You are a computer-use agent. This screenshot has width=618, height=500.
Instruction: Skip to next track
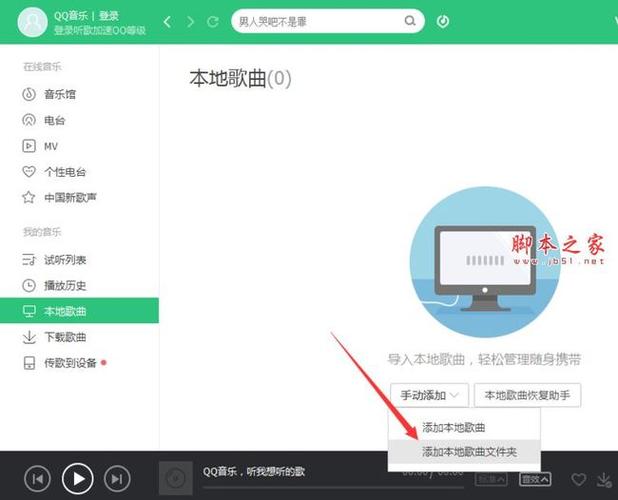point(117,479)
